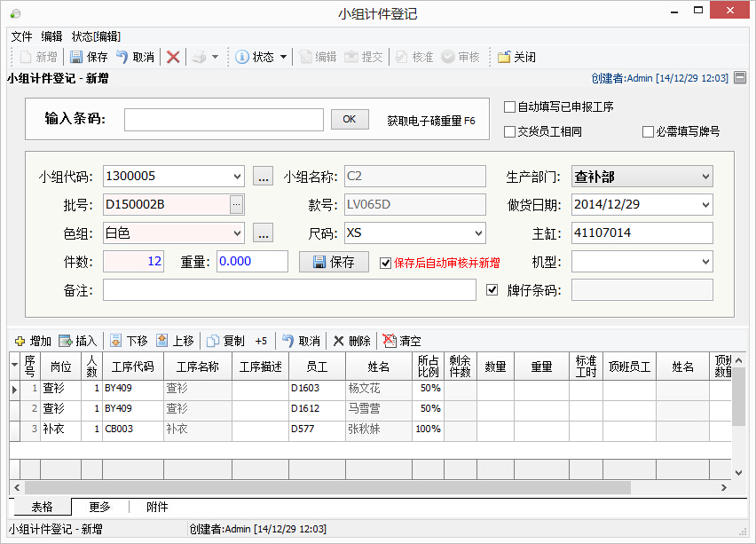
Task: Click the horizontal scrollbar right arrow
Action: (x=724, y=487)
